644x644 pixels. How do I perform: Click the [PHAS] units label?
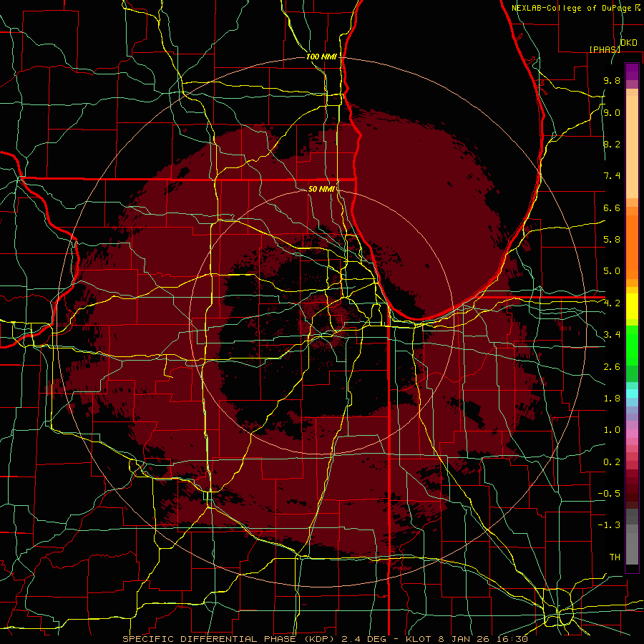(x=605, y=49)
